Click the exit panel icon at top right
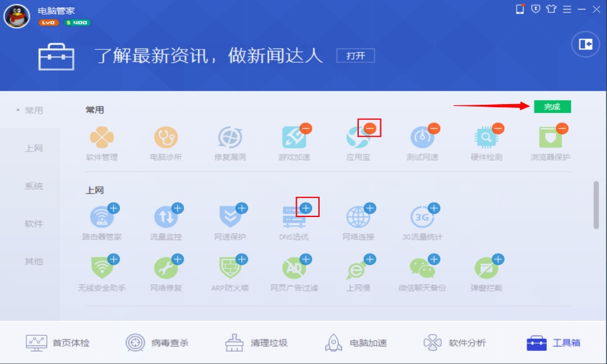Image resolution: width=607 pixels, height=364 pixels. click(586, 44)
